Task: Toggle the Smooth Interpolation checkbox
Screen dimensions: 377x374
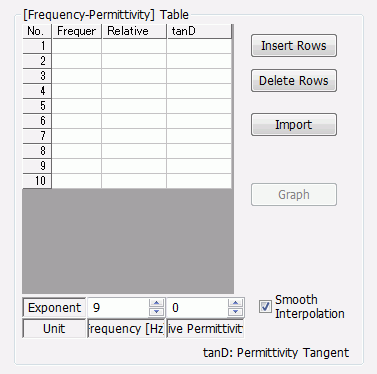Action: (x=265, y=307)
